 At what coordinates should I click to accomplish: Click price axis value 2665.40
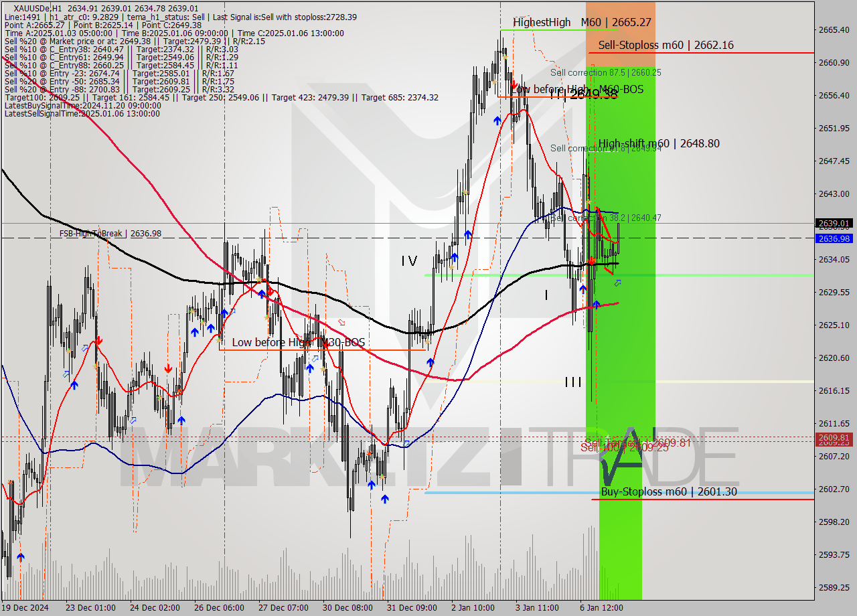(x=834, y=29)
